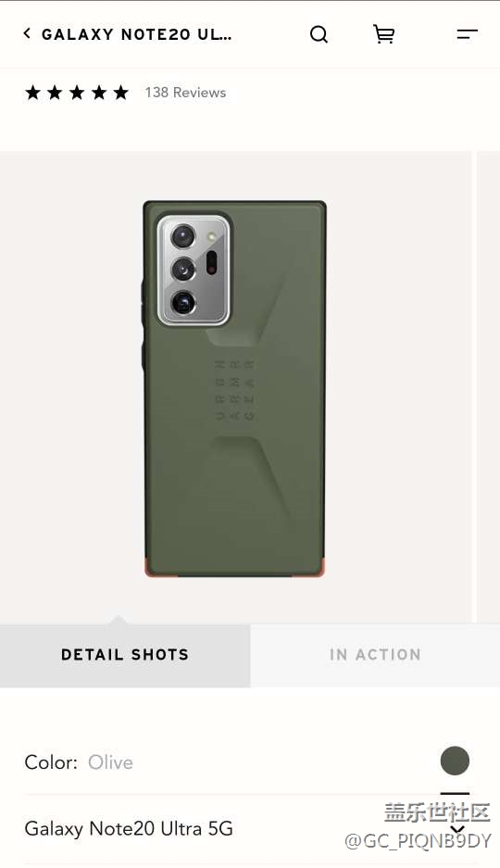The image size is (500, 868).
Task: Open the hamburger menu icon
Action: pos(467,34)
